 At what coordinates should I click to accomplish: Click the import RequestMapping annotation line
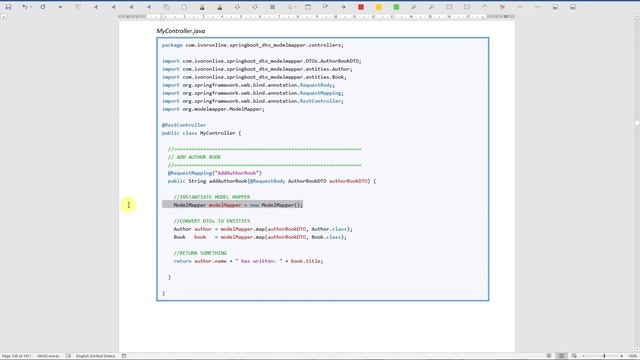tap(253, 93)
